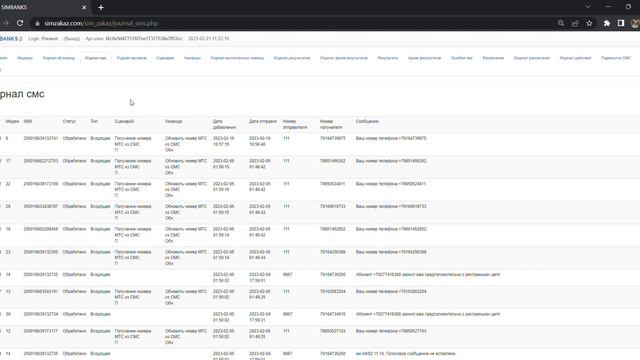Click recipient number 79801456352
This screenshot has width=640, height=360.
point(333,161)
